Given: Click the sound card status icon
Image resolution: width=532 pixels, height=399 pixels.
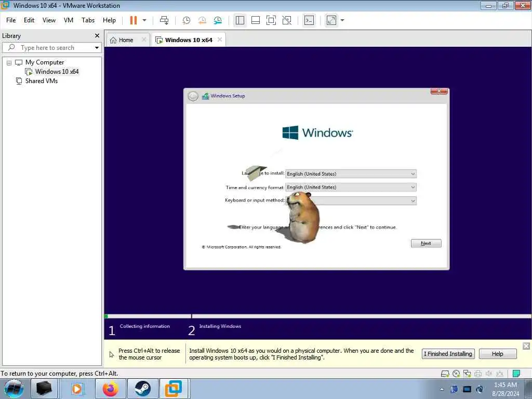Looking at the screenshot, I should 489,374.
